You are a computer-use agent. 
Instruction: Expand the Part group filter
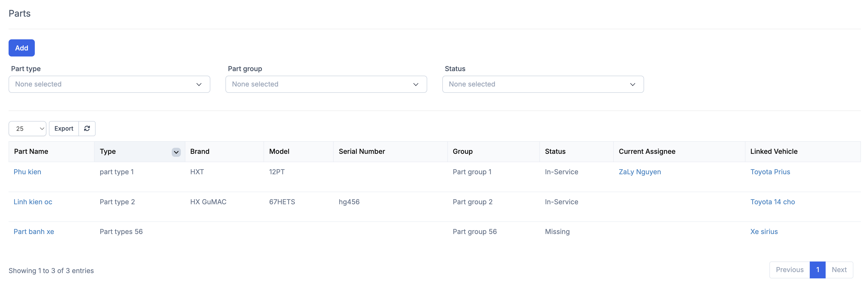coord(326,84)
